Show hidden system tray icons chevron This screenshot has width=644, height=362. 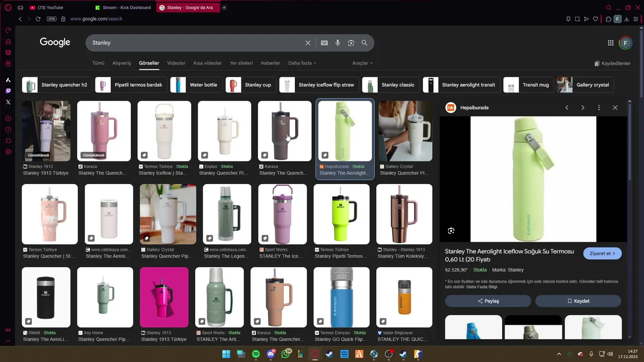(558, 354)
